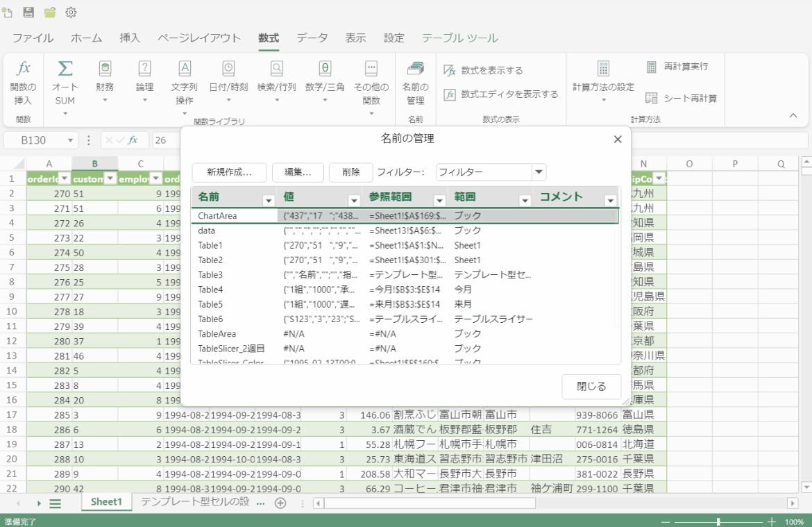Collapse the ribbon with chevron arrow
The height and width of the screenshot is (527, 812).
[x=793, y=115]
